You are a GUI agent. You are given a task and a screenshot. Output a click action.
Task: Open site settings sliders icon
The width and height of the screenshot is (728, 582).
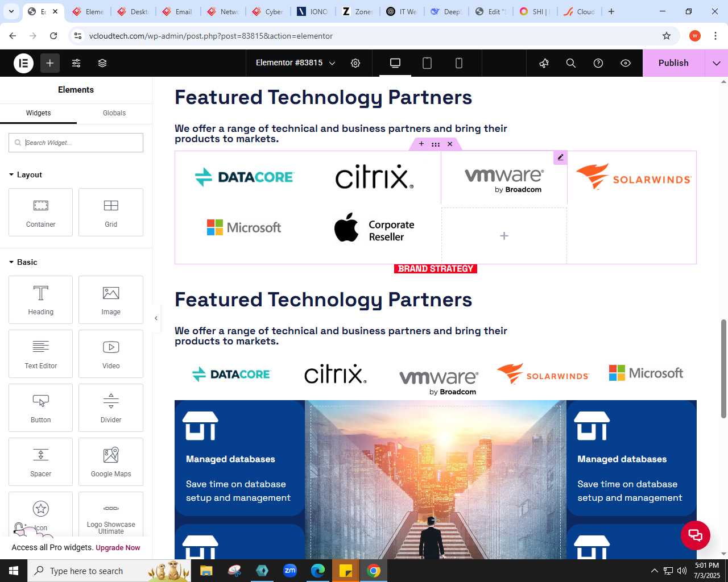[76, 63]
